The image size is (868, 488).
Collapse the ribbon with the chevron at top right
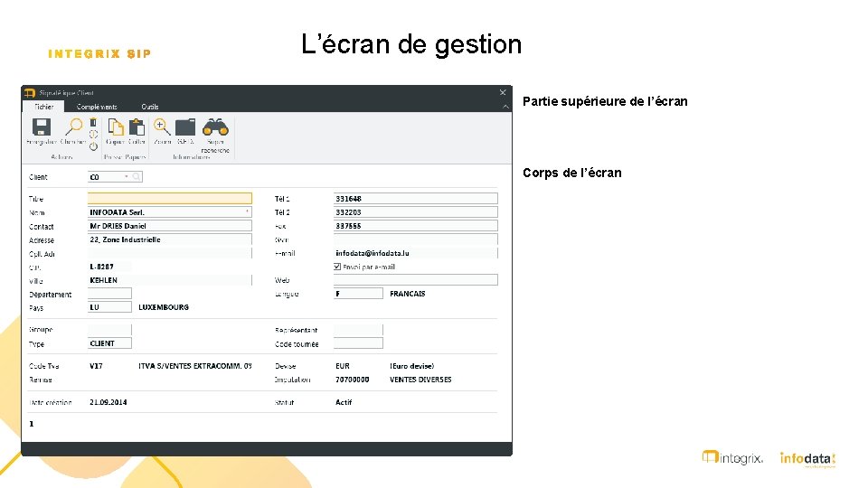coord(505,107)
